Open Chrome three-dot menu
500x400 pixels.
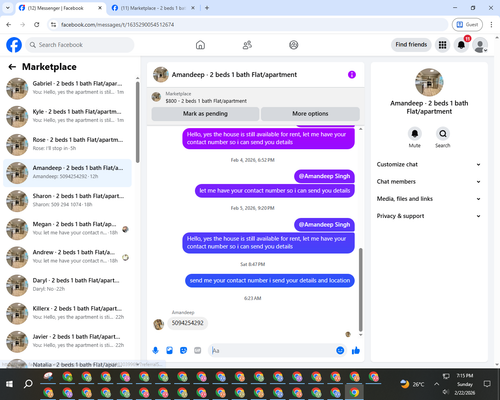click(x=491, y=24)
